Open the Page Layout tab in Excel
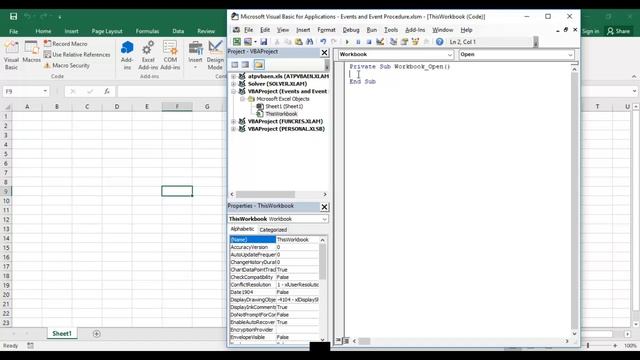 (107, 31)
